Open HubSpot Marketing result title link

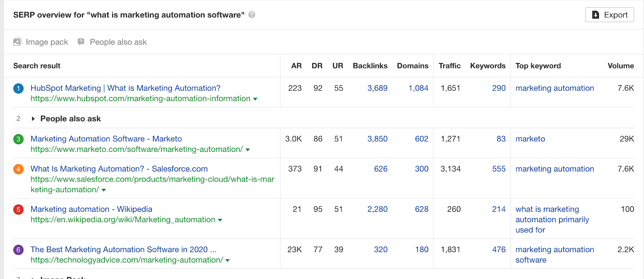tap(125, 88)
